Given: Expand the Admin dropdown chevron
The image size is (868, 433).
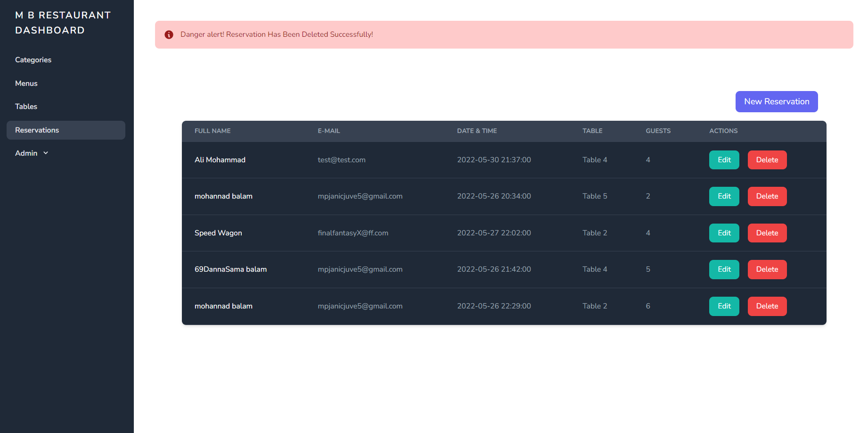Looking at the screenshot, I should tap(46, 153).
